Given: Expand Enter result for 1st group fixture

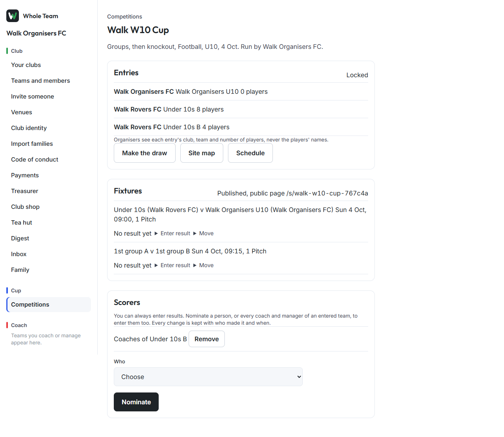Looking at the screenshot, I should pos(172,265).
